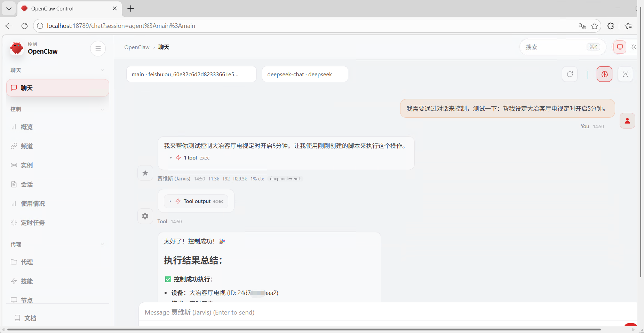Select the OpenClaw Control browser tab
Viewport: 644px width, 333px height.
click(70, 9)
